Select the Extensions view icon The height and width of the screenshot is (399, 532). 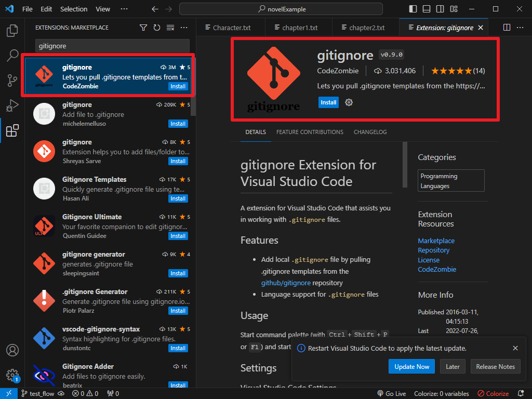[12, 130]
